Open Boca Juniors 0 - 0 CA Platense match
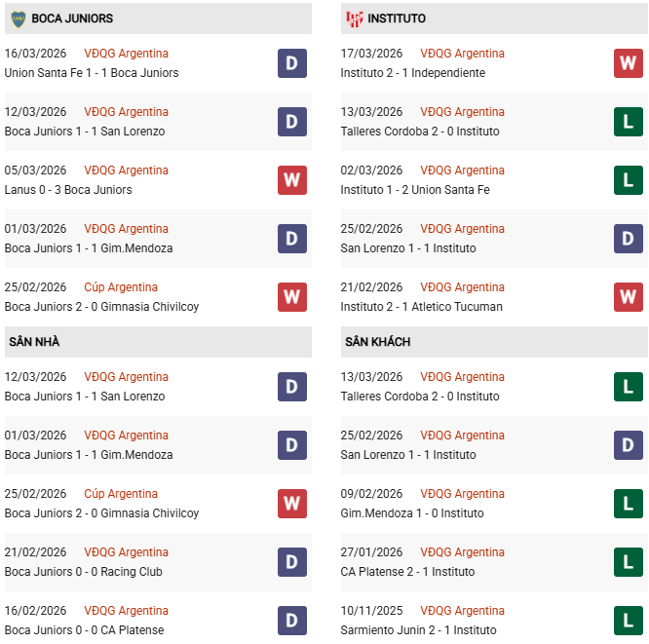Image resolution: width=649 pixels, height=644 pixels. (85, 630)
